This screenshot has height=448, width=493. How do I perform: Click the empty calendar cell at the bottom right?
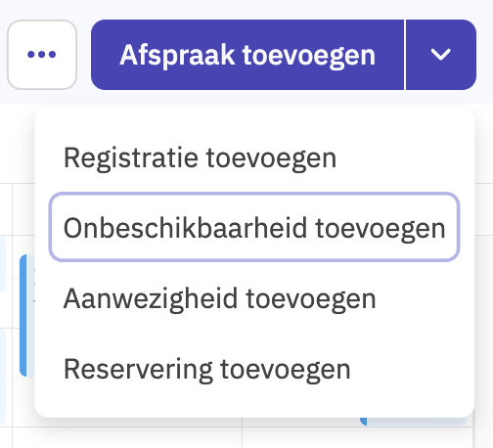point(358,437)
